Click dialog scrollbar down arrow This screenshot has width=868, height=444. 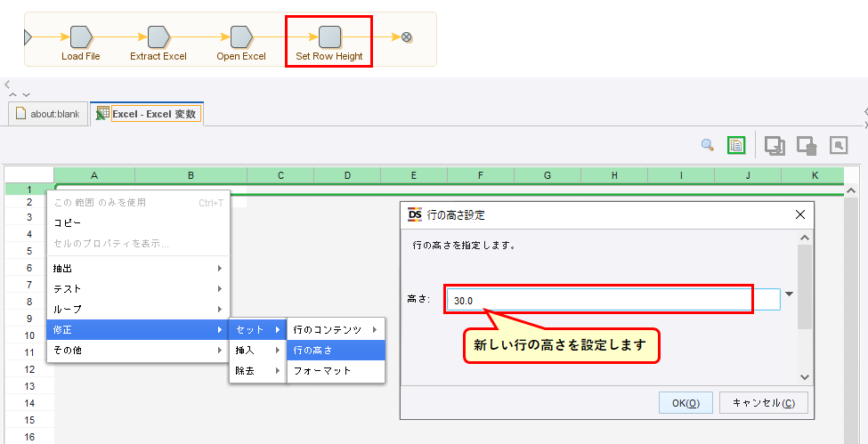[805, 377]
